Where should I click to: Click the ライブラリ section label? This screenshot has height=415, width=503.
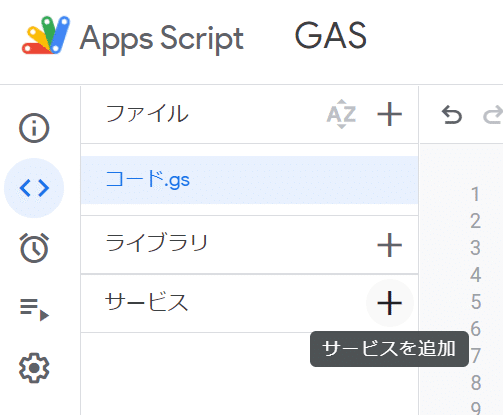pyautogui.click(x=157, y=242)
